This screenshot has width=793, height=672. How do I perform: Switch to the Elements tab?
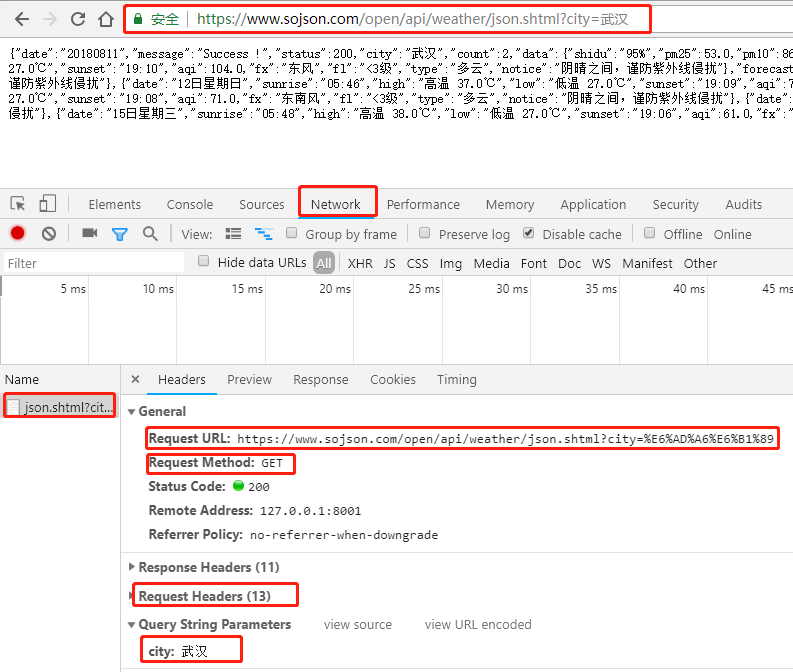[x=115, y=204]
